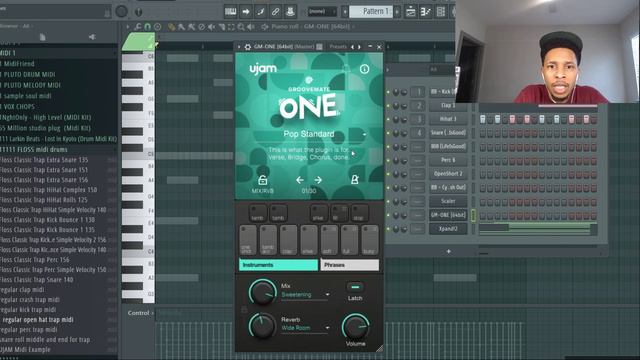The image size is (640, 360).
Task: Click the Snare channel button in channel rack
Action: (x=448, y=133)
